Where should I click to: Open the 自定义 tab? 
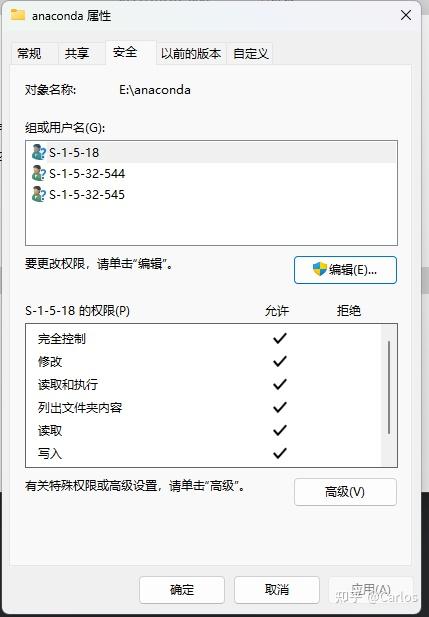250,53
